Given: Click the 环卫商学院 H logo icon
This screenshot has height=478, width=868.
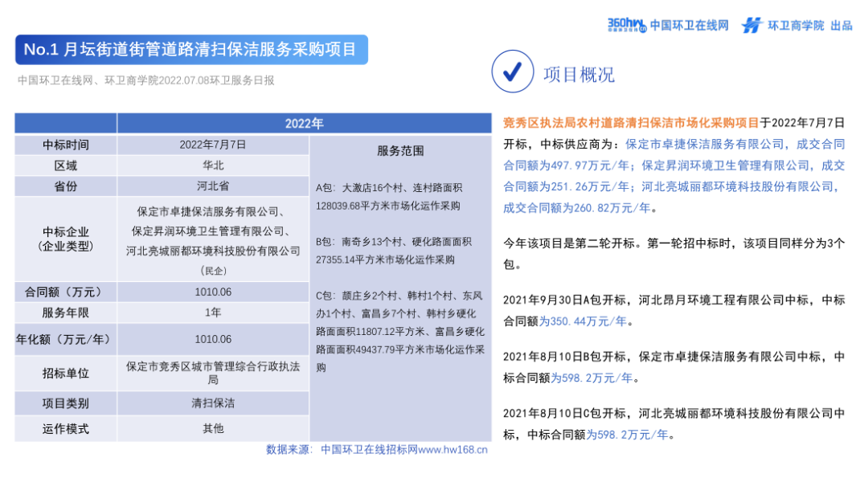Looking at the screenshot, I should [x=751, y=26].
